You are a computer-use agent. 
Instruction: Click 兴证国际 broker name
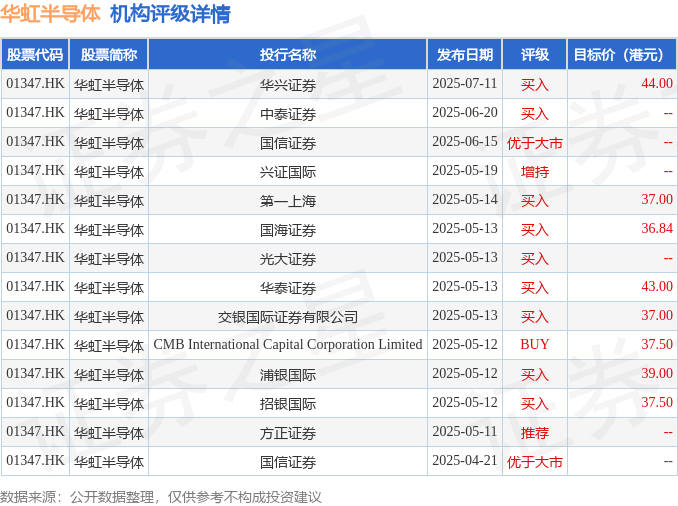pos(288,172)
